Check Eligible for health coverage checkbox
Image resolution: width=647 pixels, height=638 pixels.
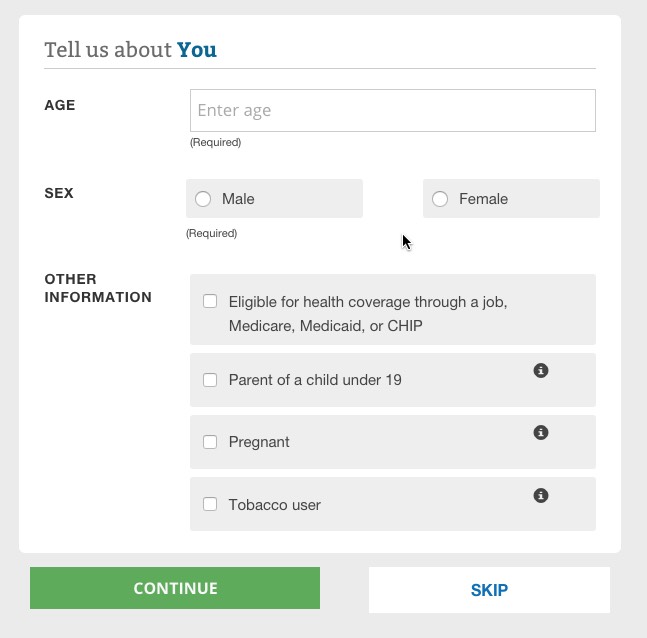tap(210, 301)
